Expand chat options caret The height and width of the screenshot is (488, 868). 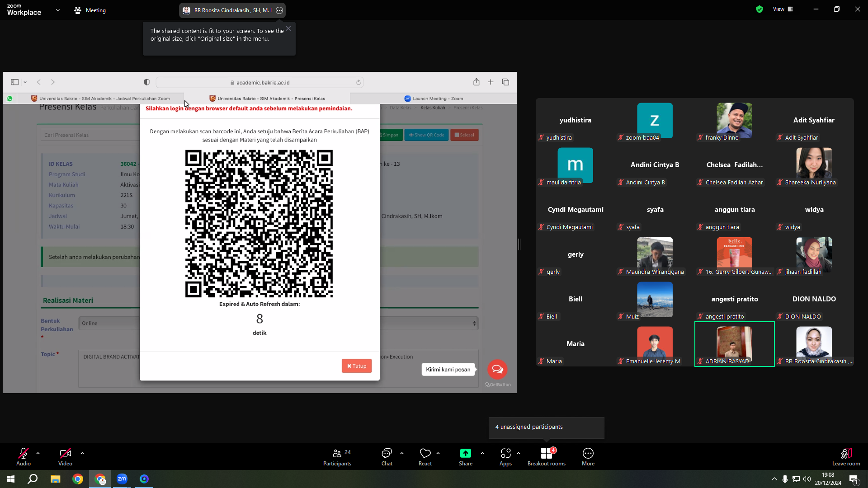[402, 453]
